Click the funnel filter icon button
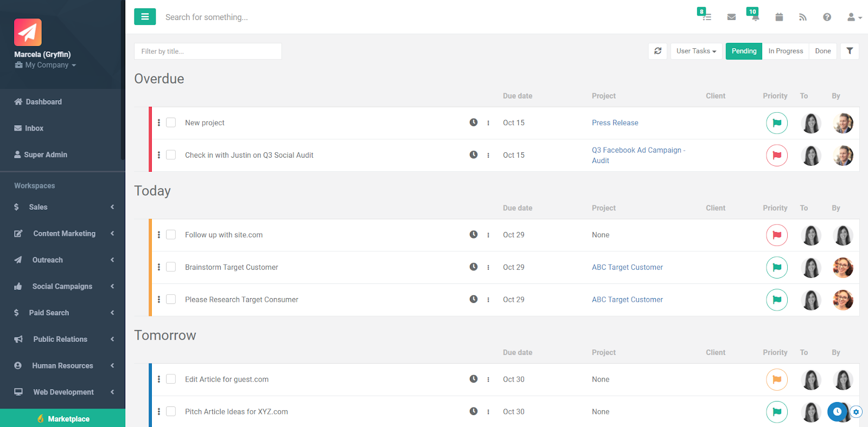868x427 pixels. tap(850, 51)
